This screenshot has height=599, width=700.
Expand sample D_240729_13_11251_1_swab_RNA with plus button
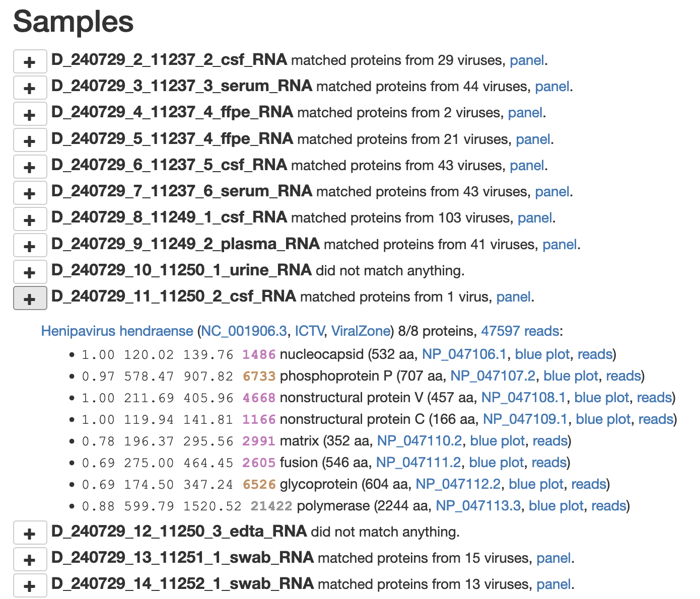[x=30, y=560]
